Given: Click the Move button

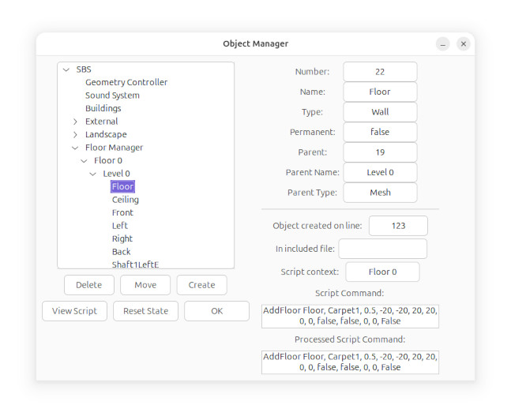Looking at the screenshot, I should point(145,285).
